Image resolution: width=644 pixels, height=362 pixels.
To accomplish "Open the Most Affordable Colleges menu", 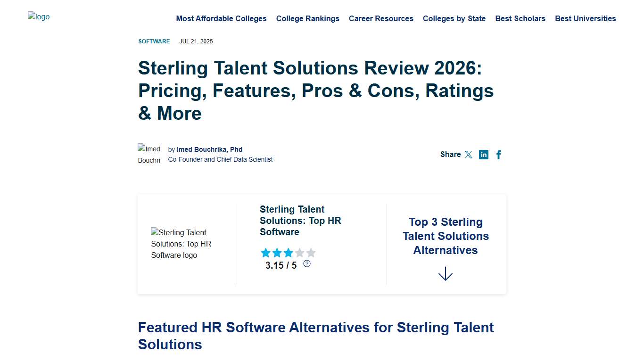I will [221, 18].
